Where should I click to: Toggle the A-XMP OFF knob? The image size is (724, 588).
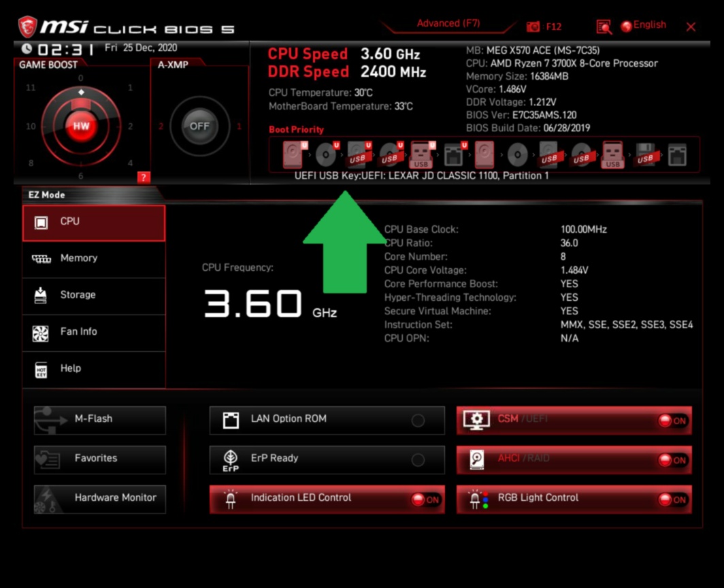pos(199,126)
